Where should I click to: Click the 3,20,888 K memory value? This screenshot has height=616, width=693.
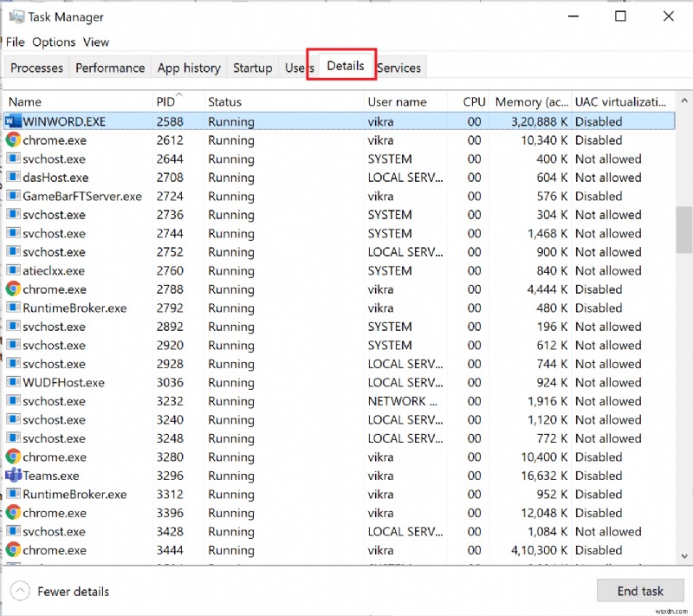coord(539,121)
